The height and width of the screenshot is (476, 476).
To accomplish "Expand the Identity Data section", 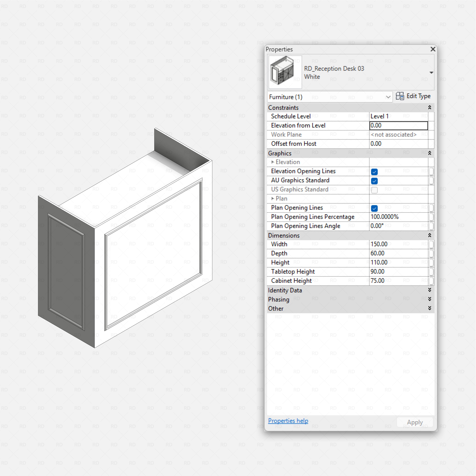I will click(x=430, y=290).
